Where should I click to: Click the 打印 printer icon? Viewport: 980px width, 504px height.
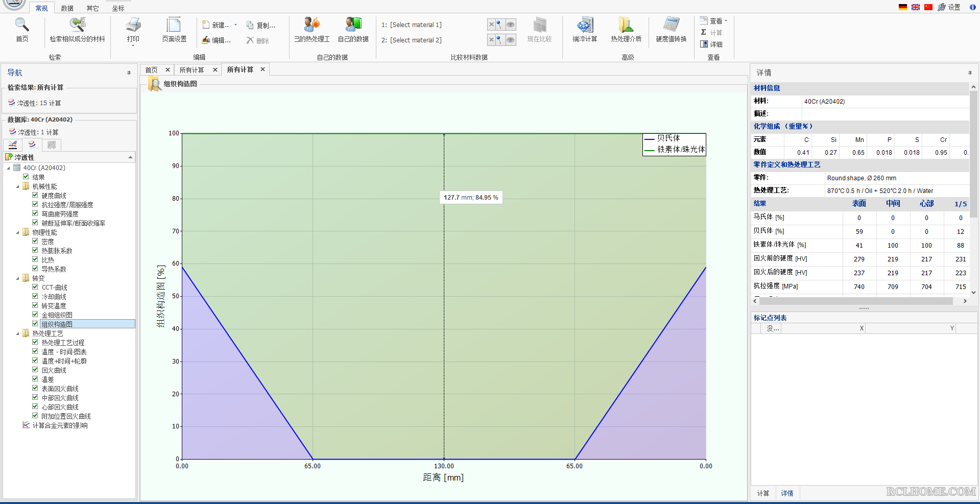(x=133, y=25)
